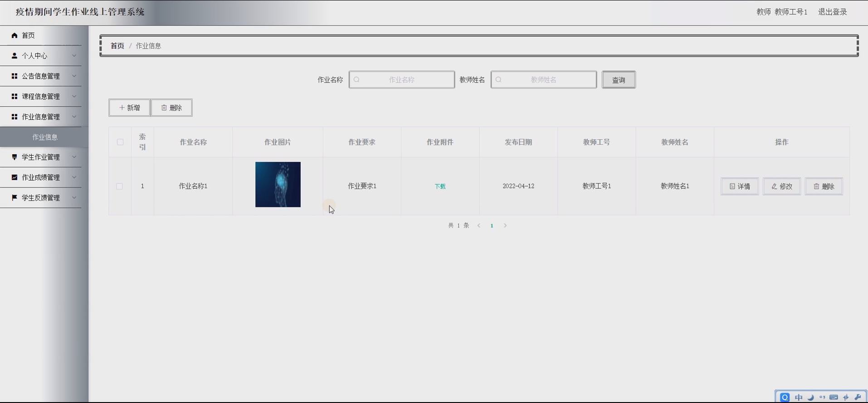868x403 pixels.
Task: Click the chart icon next to 作业成绩管理
Action: (x=15, y=177)
